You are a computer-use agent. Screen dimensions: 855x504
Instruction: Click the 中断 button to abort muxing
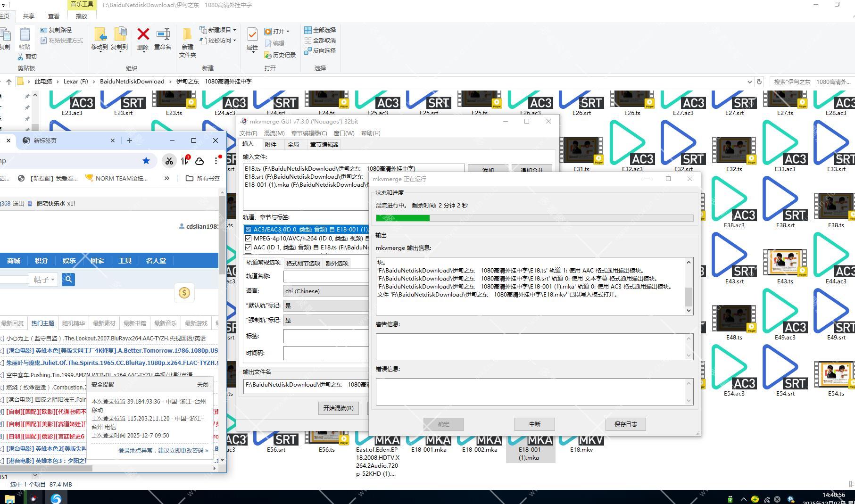pyautogui.click(x=534, y=424)
